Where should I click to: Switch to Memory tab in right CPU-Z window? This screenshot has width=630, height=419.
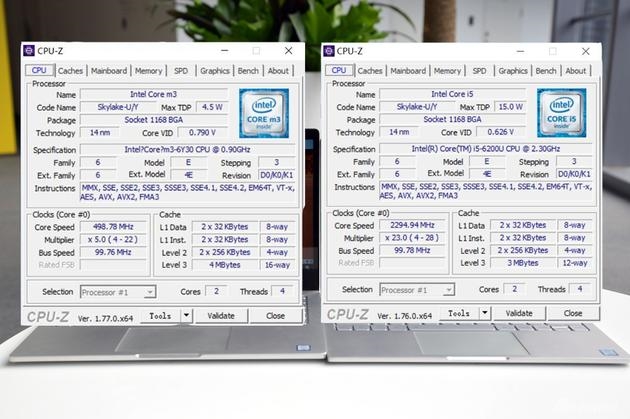tap(447, 71)
